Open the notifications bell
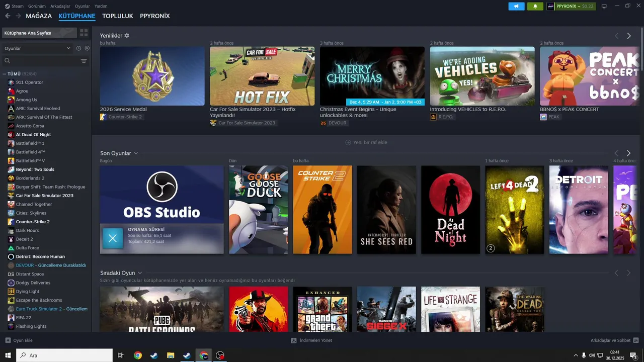This screenshot has width=644, height=362. click(535, 6)
